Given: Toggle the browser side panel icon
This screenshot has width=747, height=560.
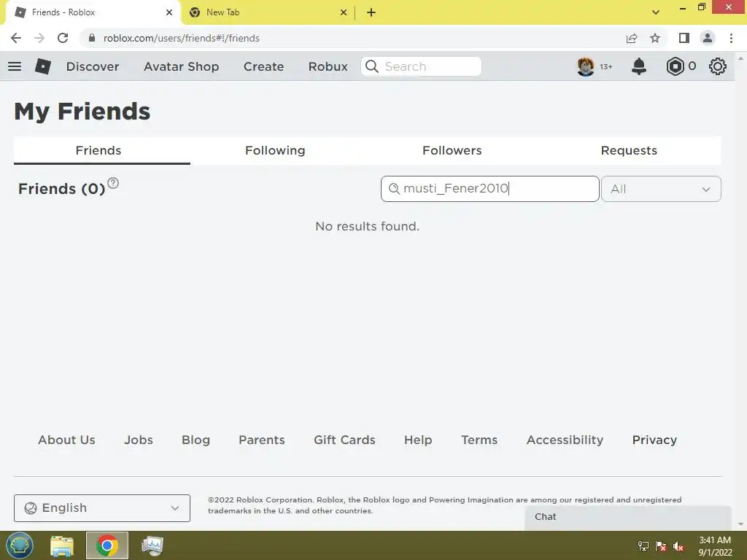Looking at the screenshot, I should 684,38.
